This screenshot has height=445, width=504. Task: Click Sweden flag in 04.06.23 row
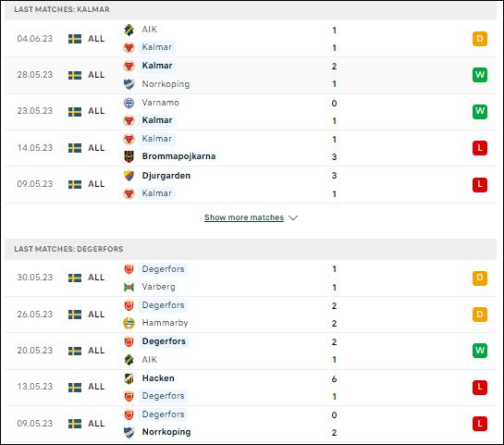[x=75, y=39]
